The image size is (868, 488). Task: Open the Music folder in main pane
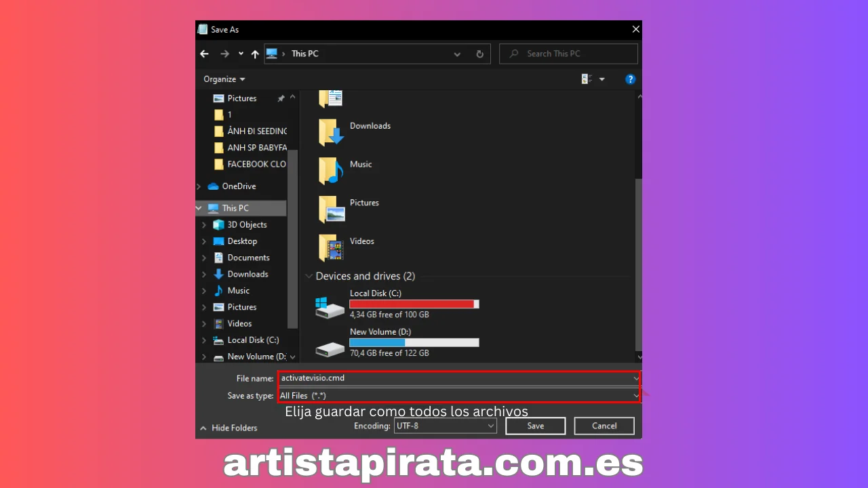[331, 171]
